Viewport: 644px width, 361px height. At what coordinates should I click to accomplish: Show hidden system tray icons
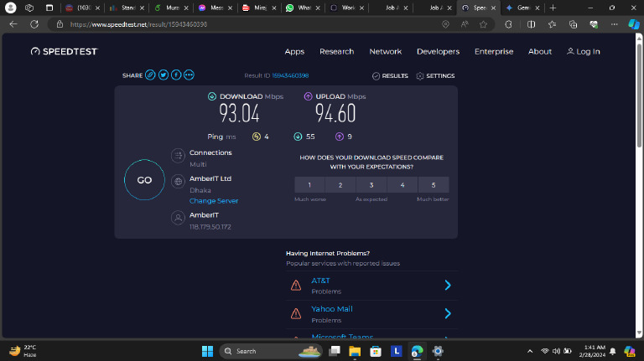[x=529, y=351]
